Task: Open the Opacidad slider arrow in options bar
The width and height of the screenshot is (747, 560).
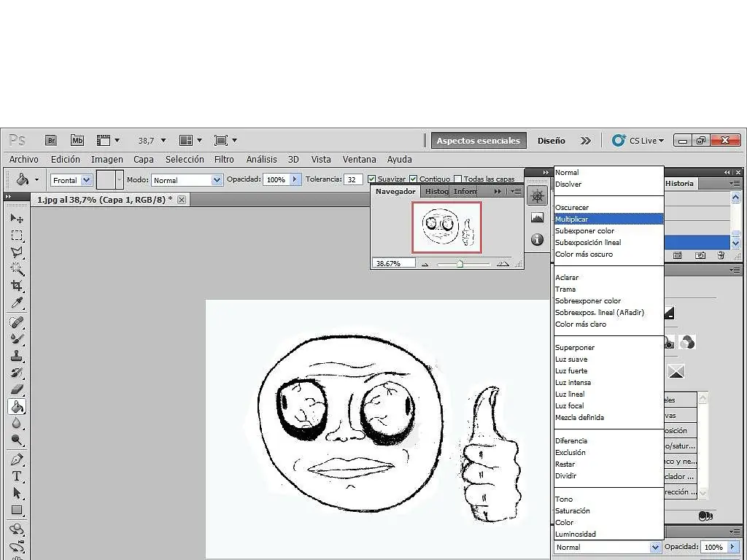Action: click(295, 179)
